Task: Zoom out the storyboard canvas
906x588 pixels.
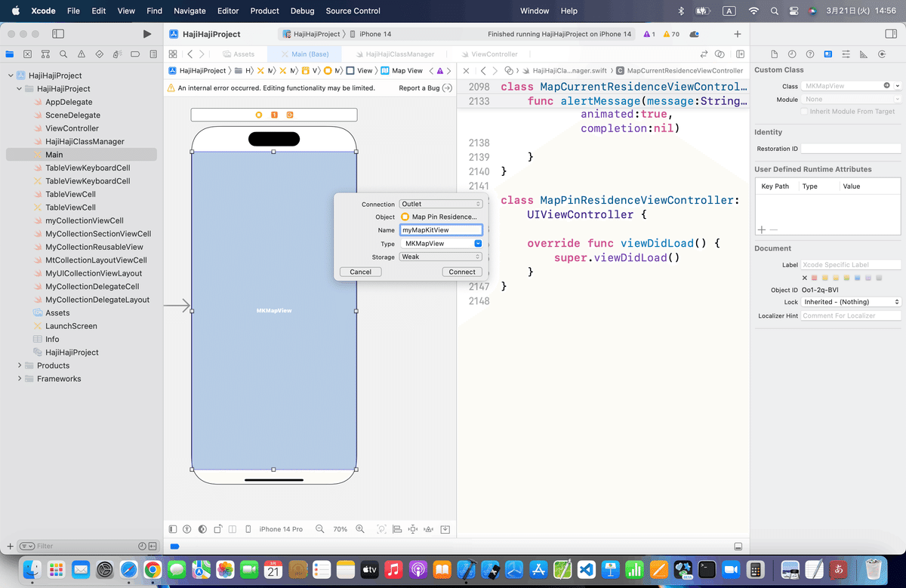Action: 320,529
